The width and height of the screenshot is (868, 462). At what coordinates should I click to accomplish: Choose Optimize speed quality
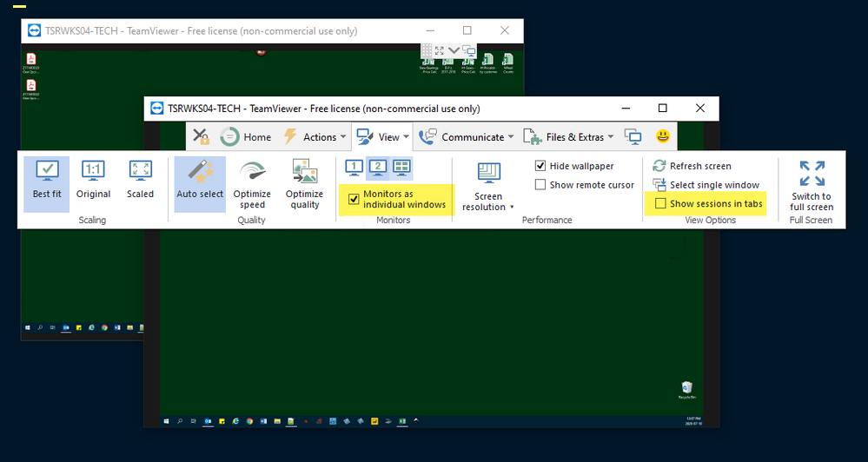coord(252,182)
